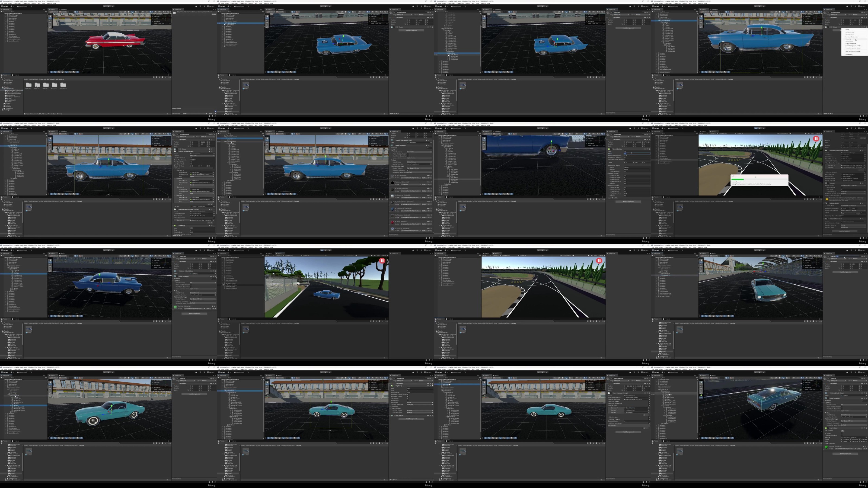In the red car frame, click the top toolbar search magnifier
The width and height of the screenshot is (868, 488).
[205, 6]
